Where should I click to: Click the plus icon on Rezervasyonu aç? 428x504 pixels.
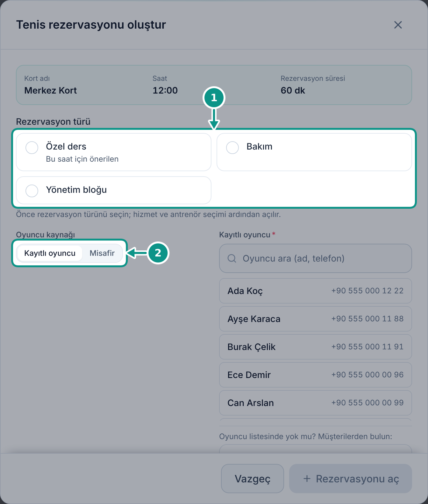click(x=307, y=479)
